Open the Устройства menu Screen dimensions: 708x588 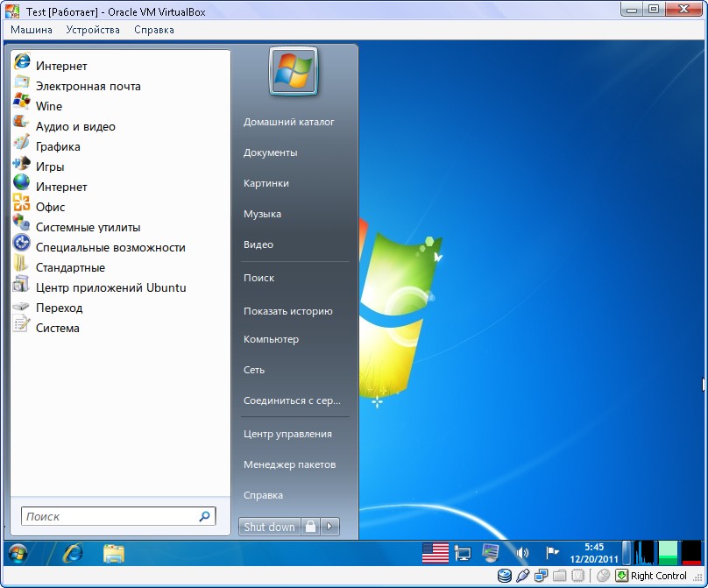tap(93, 30)
